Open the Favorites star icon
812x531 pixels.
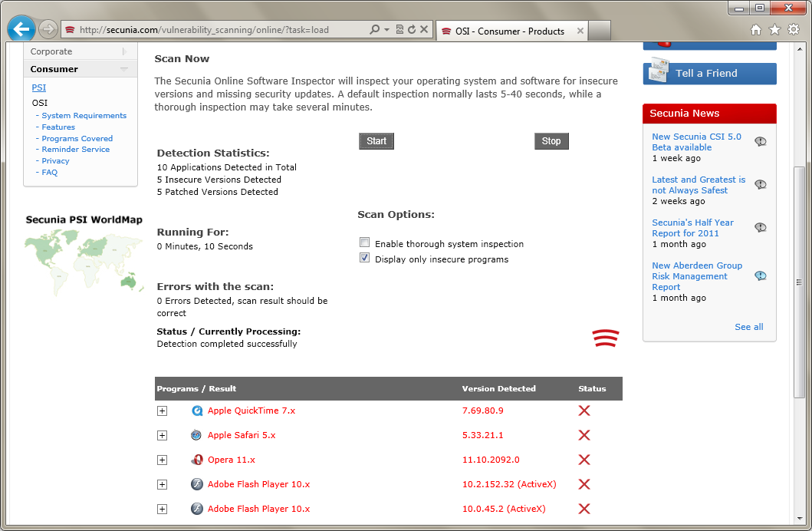[774, 30]
